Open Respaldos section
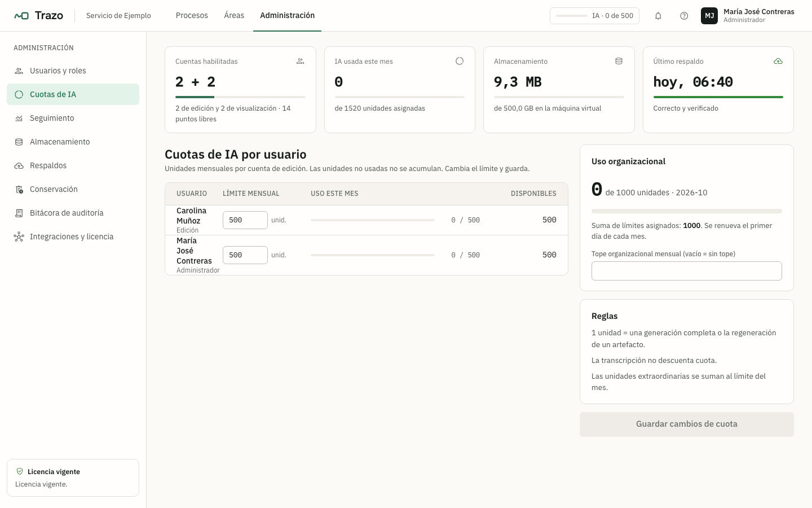812x508 pixels. 73,165
